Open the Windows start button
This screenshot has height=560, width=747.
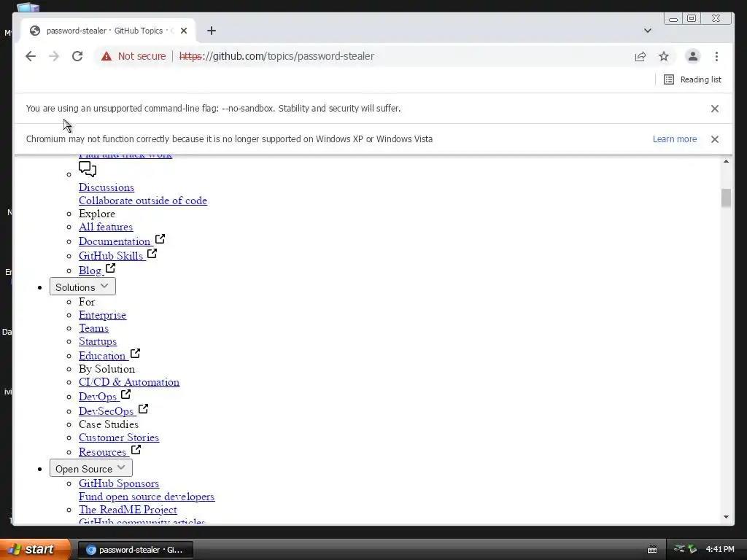coord(34,550)
